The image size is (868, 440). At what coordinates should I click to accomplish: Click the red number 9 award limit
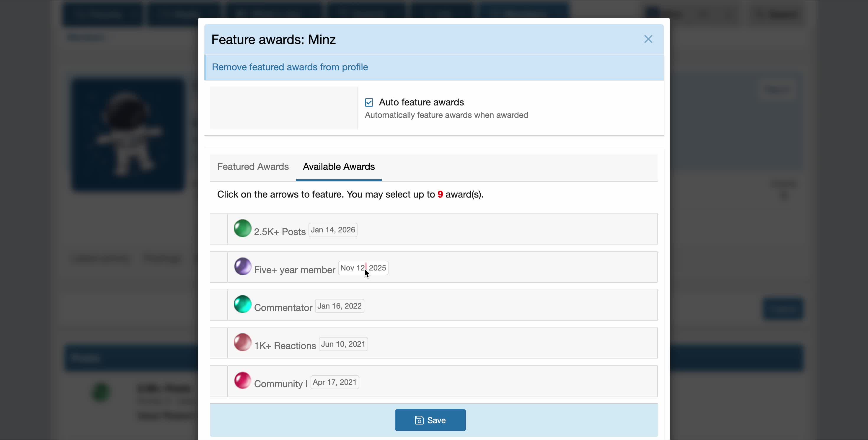point(440,194)
